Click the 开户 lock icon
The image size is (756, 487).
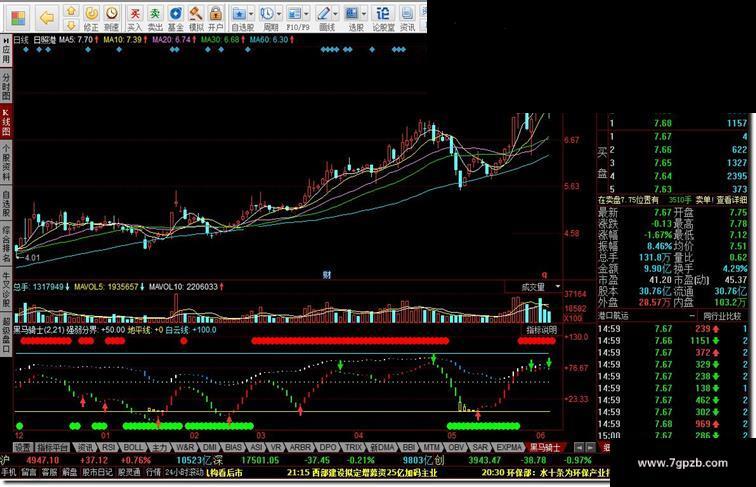point(216,14)
